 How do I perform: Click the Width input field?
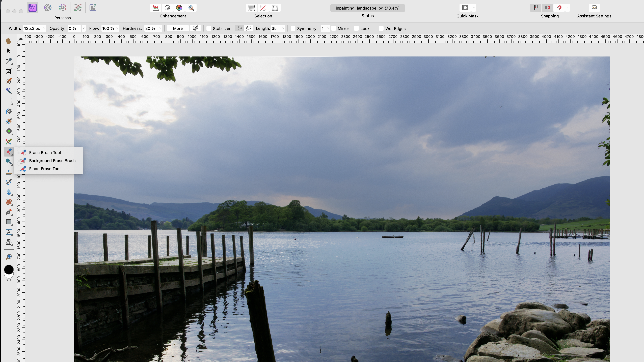pos(32,28)
